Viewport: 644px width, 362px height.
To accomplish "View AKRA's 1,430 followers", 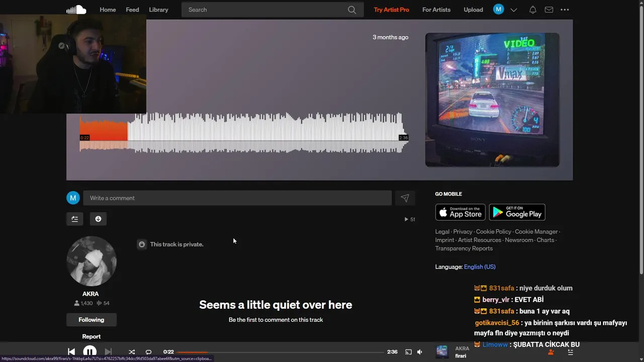I will [x=83, y=303].
